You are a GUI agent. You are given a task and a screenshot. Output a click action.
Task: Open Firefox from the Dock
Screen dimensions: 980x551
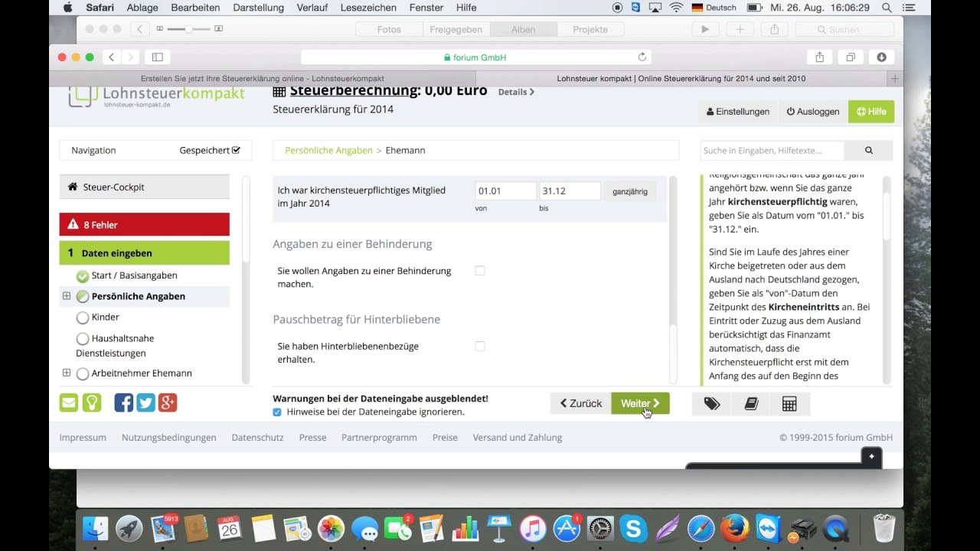[734, 528]
